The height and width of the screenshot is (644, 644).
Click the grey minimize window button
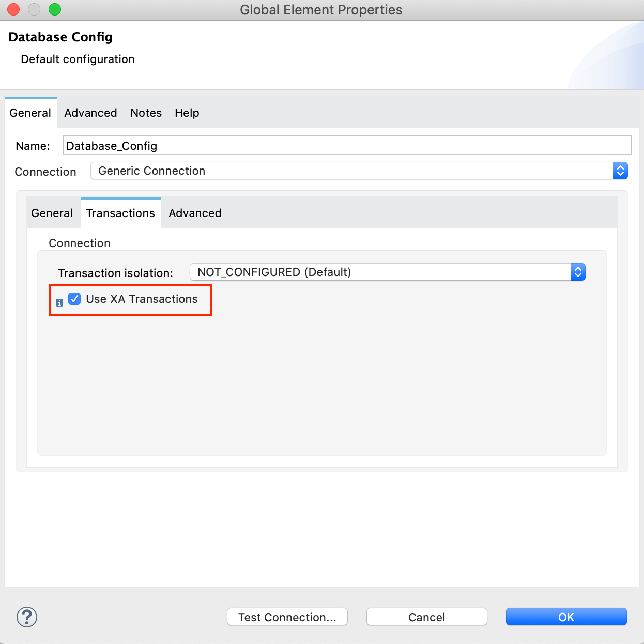coord(34,9)
